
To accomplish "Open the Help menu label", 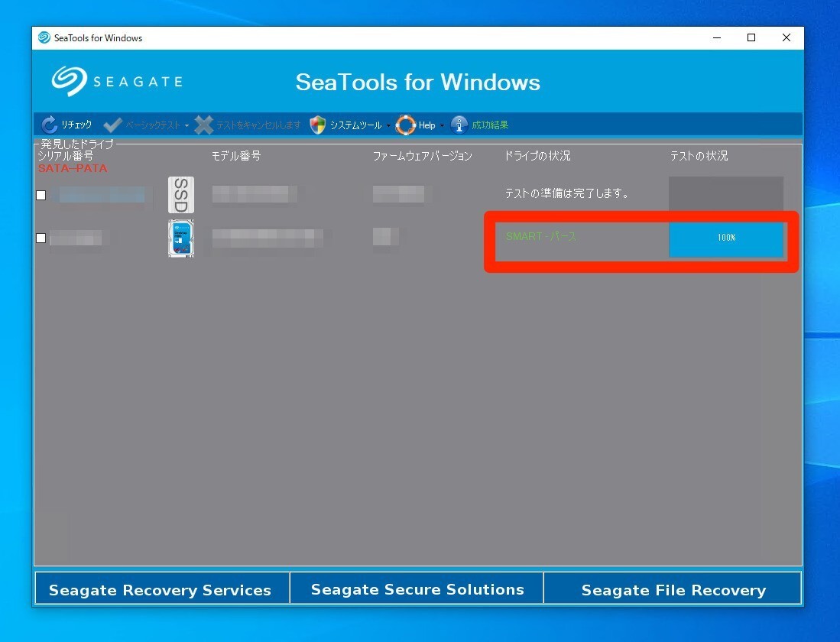I will pyautogui.click(x=426, y=125).
